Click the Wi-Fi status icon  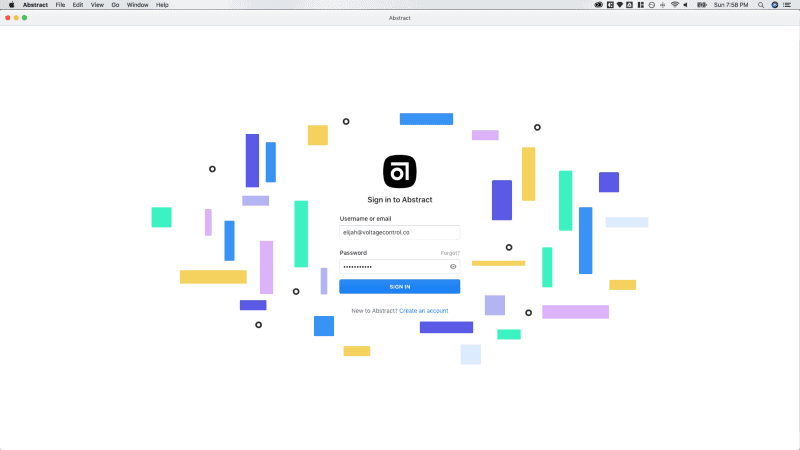[675, 5]
